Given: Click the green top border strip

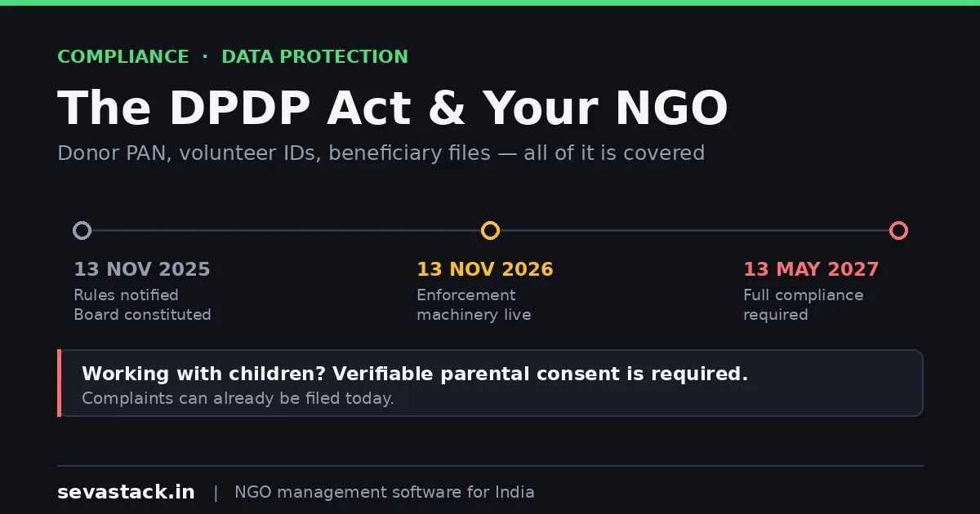Looking at the screenshot, I should click(490, 2).
